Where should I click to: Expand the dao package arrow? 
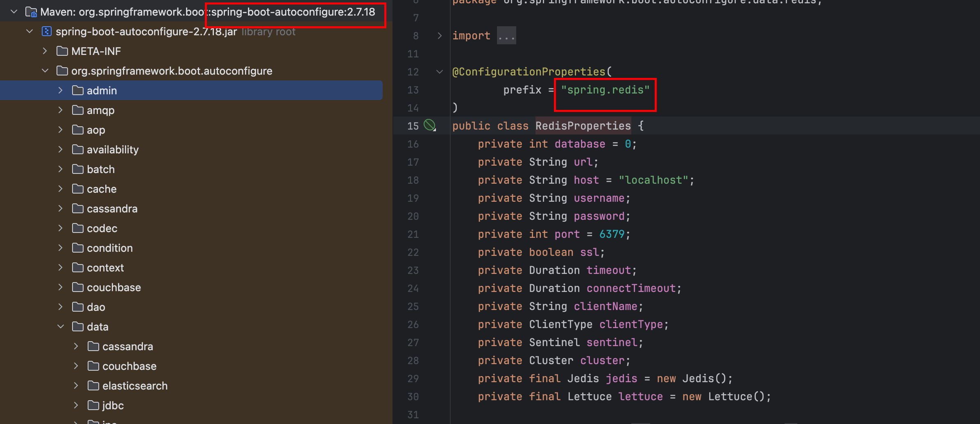point(61,307)
